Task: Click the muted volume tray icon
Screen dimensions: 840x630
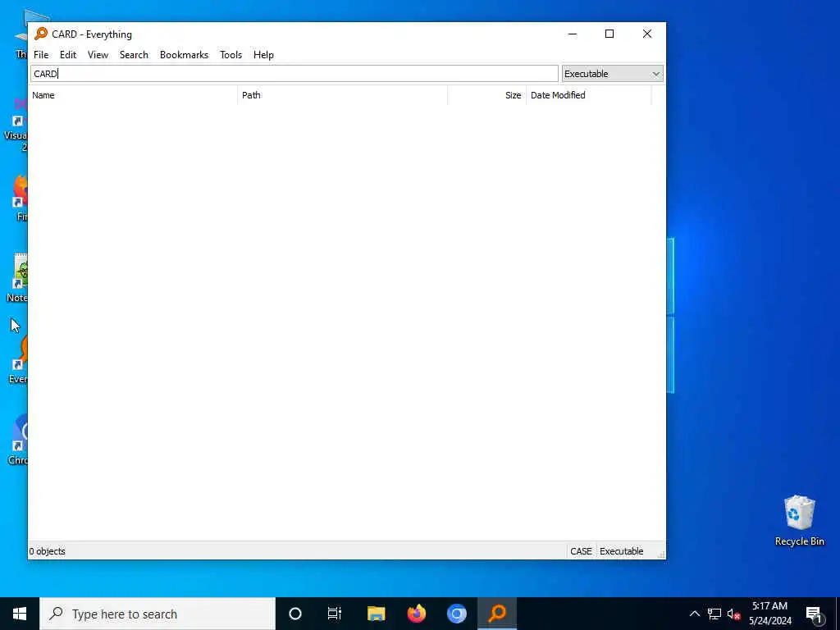Action: click(x=733, y=614)
